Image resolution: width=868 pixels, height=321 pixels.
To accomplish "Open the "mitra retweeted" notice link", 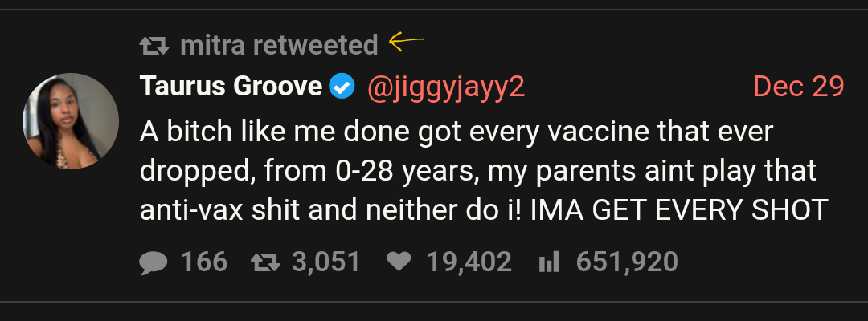I will pyautogui.click(x=279, y=46).
